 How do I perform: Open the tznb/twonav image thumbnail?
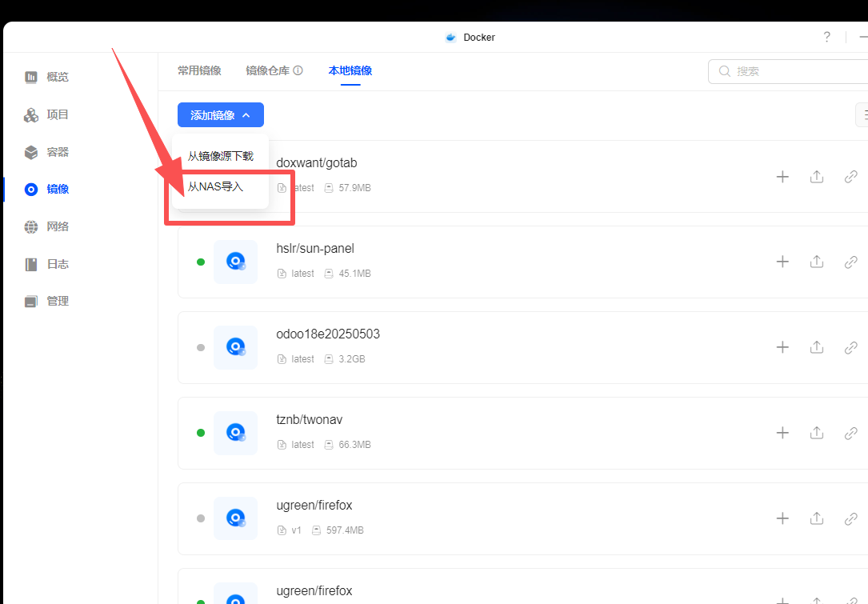[235, 433]
